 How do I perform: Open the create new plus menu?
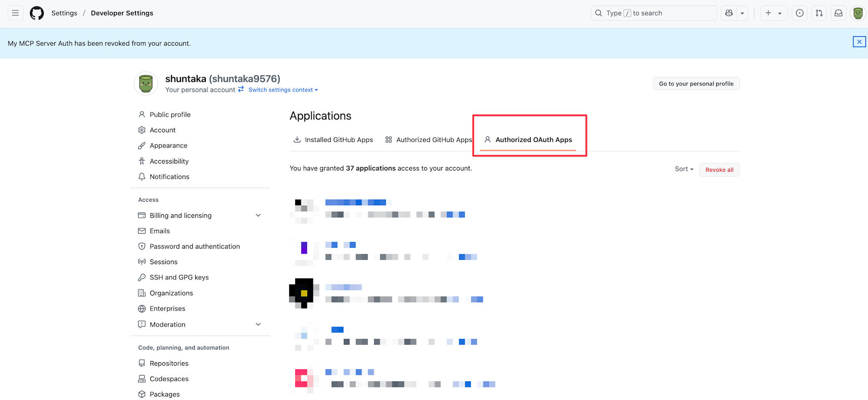pos(774,13)
